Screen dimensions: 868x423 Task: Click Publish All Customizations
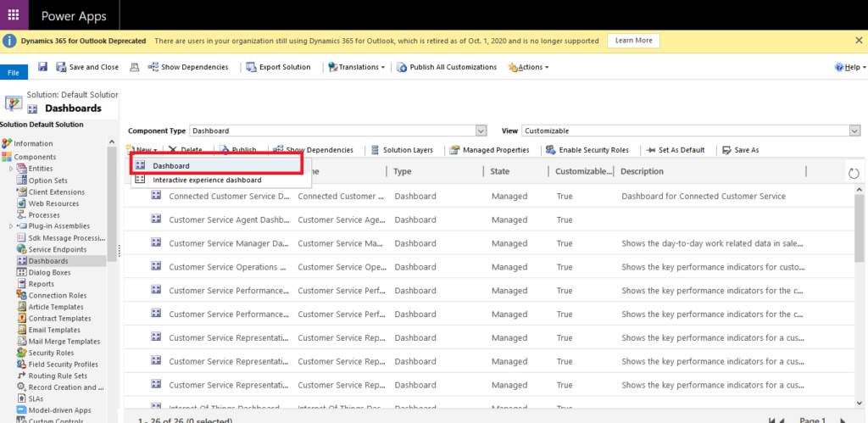446,67
